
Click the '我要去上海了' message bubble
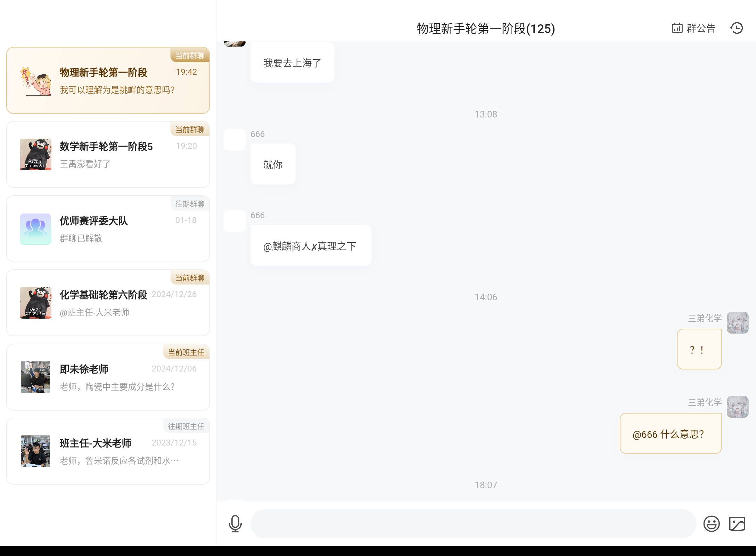click(x=292, y=63)
